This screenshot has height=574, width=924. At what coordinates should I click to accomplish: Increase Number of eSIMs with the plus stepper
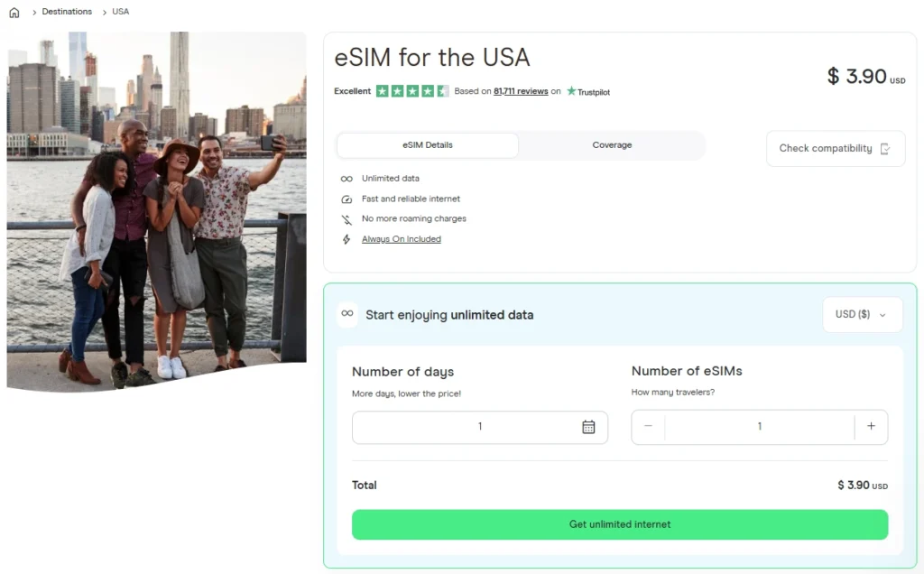[x=872, y=426]
